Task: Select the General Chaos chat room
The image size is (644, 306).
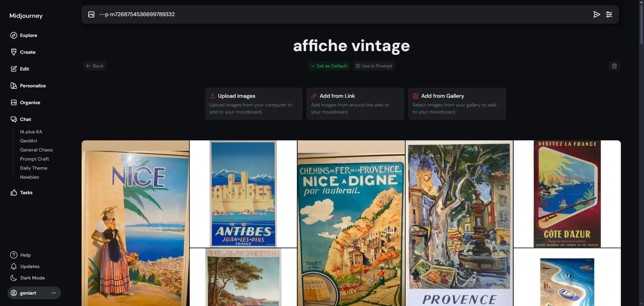Action: coord(36,150)
